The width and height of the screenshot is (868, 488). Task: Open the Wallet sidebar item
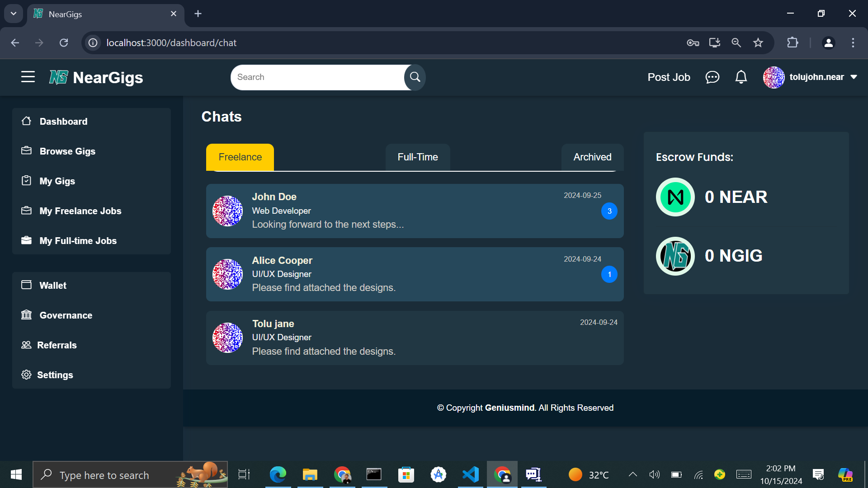(x=52, y=286)
